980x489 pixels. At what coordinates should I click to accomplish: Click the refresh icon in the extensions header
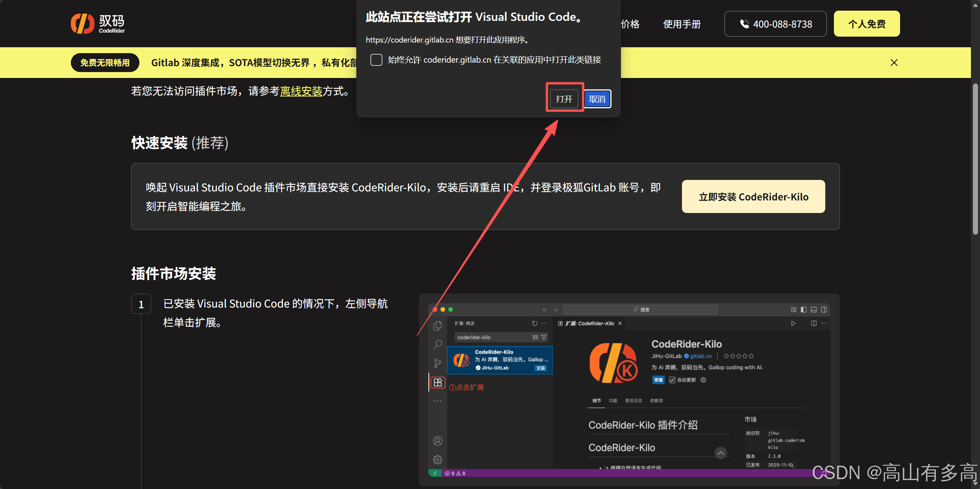tap(534, 323)
